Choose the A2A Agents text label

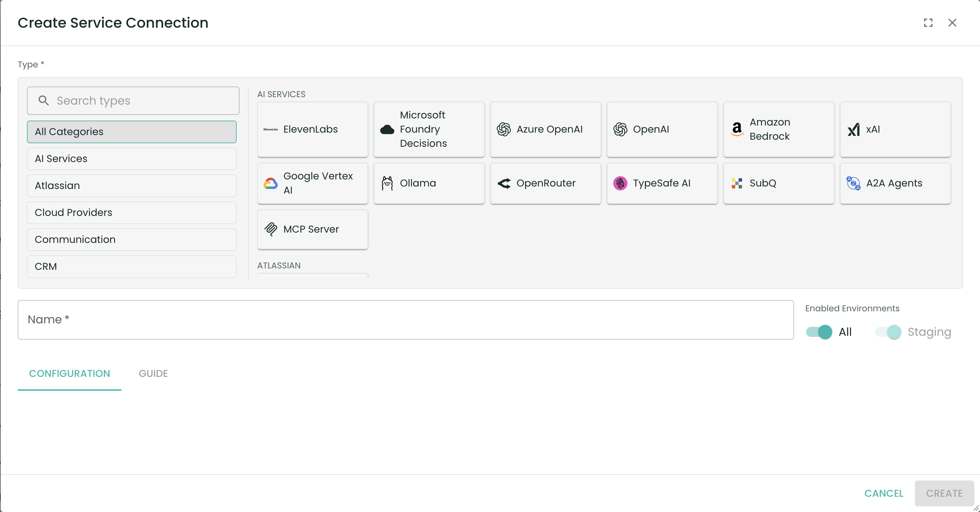(x=894, y=183)
